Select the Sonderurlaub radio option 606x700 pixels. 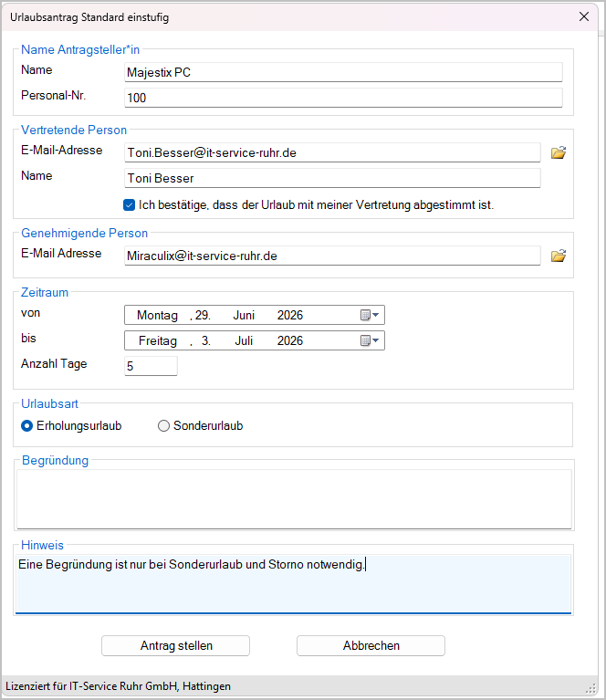click(x=163, y=426)
